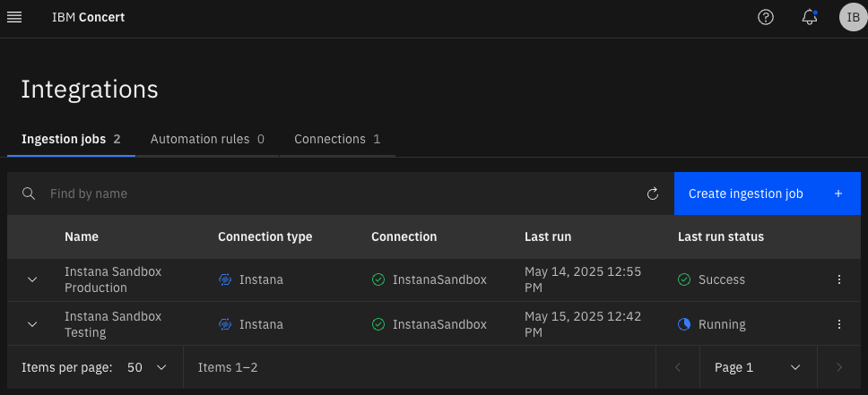Open overflow menu for Instana Sandbox Production
The width and height of the screenshot is (868, 395).
pyautogui.click(x=839, y=280)
